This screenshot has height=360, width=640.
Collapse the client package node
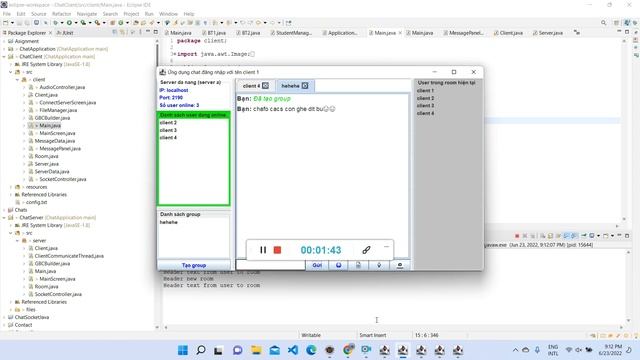click(x=18, y=80)
